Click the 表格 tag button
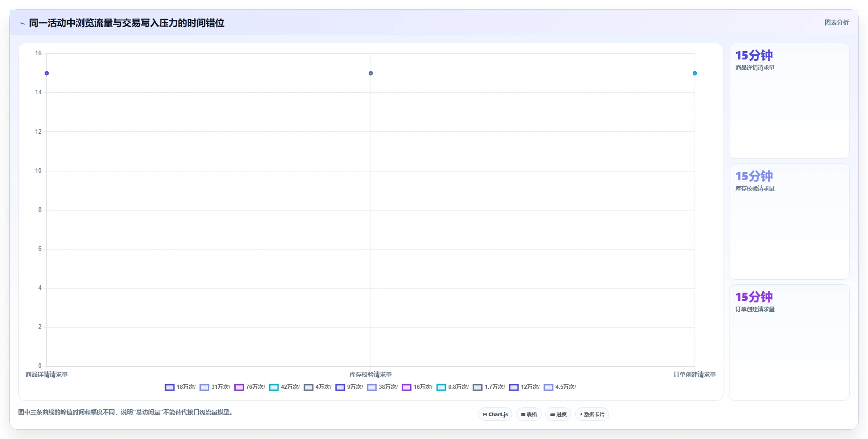 pyautogui.click(x=529, y=414)
